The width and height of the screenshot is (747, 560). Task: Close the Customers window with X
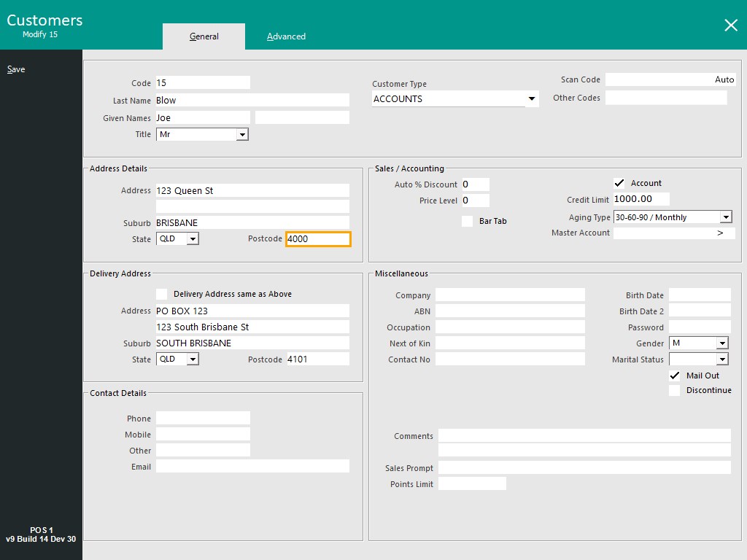point(730,26)
